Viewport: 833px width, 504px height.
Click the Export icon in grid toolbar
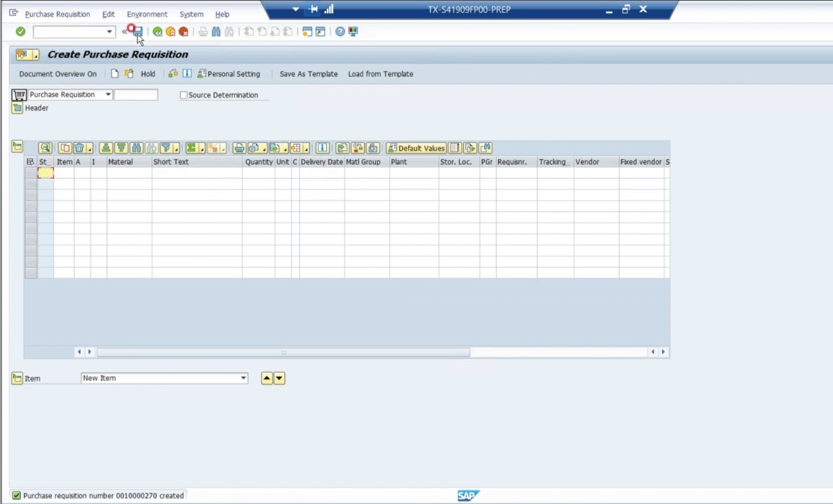click(x=275, y=148)
